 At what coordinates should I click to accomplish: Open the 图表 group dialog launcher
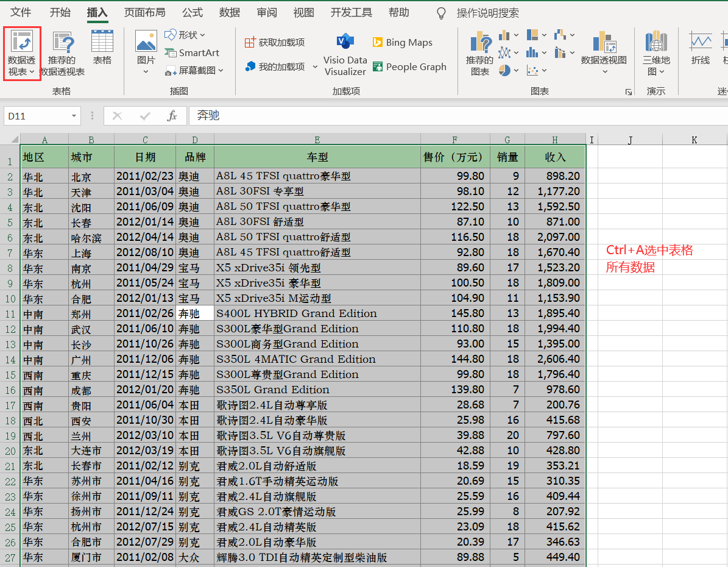[x=628, y=92]
